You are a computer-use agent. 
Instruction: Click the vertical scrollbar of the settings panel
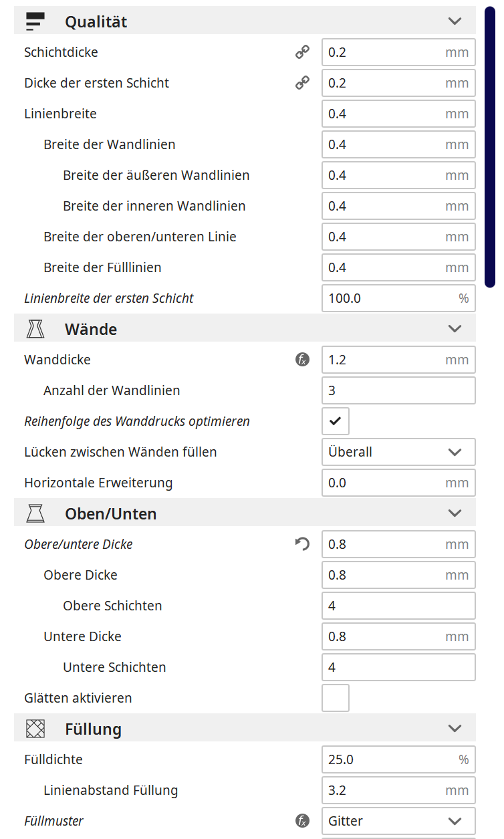pyautogui.click(x=490, y=147)
